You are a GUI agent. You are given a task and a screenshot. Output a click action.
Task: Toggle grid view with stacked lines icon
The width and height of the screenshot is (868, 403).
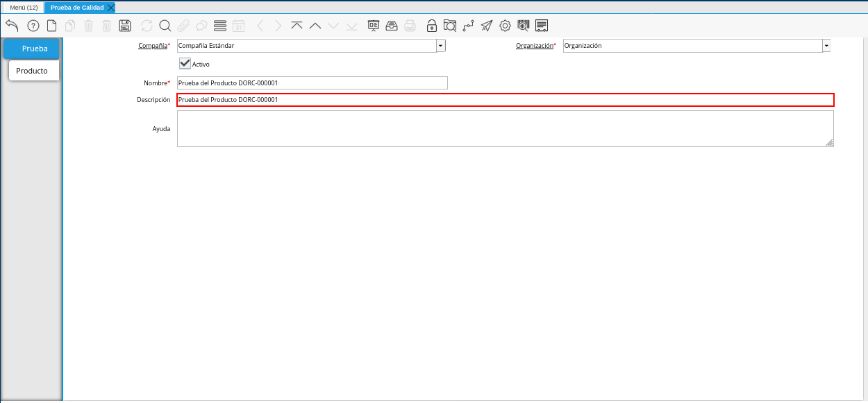pos(220,26)
